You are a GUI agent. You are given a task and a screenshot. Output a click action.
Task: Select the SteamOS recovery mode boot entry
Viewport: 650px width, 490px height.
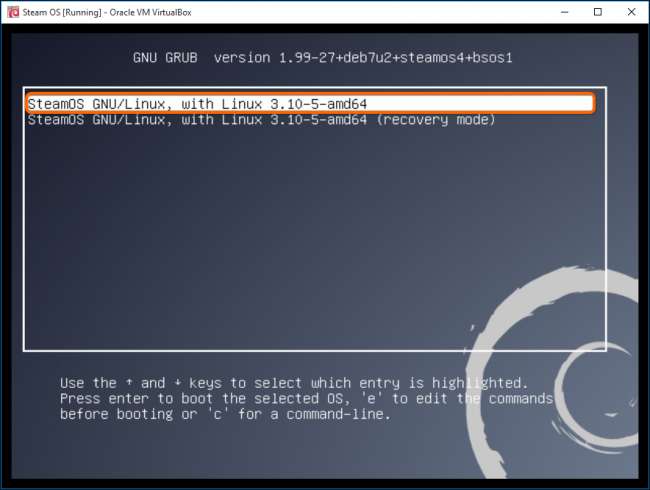(262, 120)
